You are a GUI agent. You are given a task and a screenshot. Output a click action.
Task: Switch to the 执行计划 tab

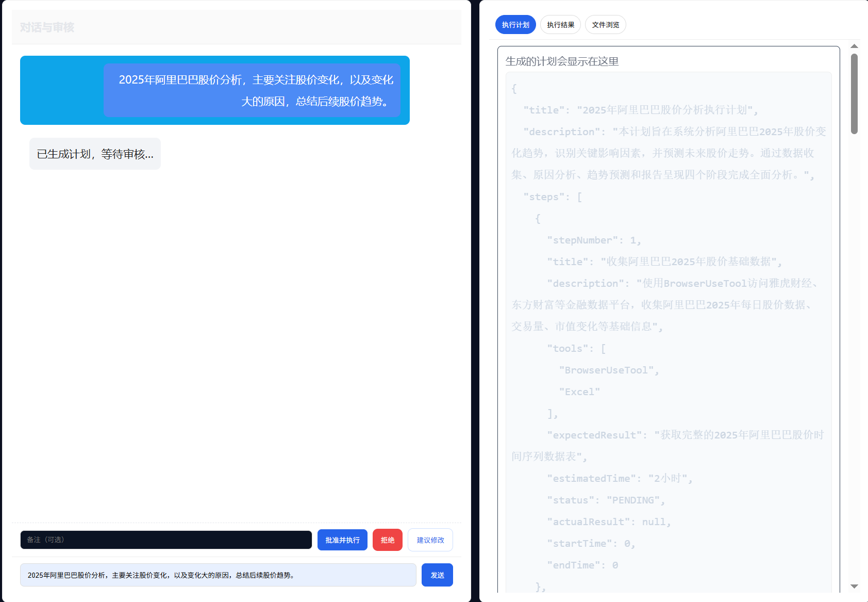click(x=515, y=25)
